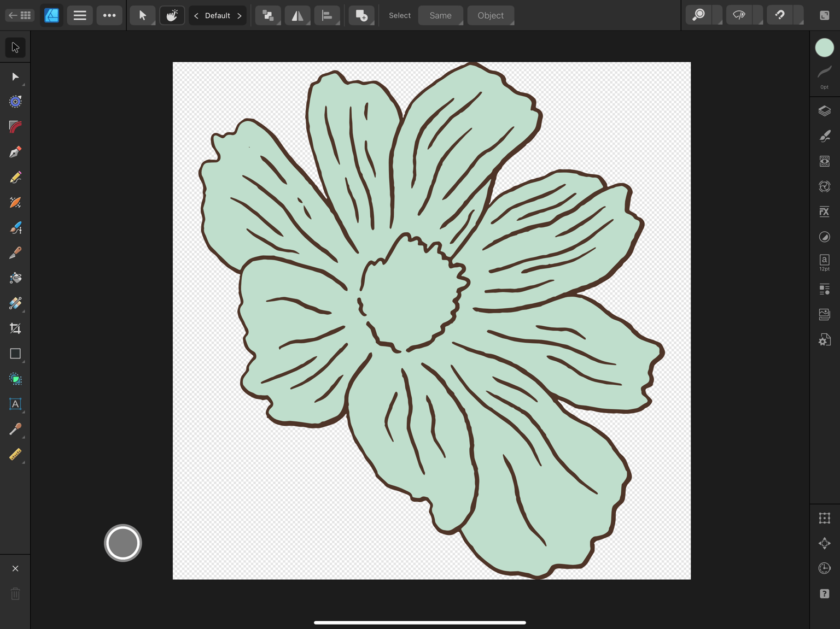Tap the grey on-screen joystick circle

click(123, 543)
